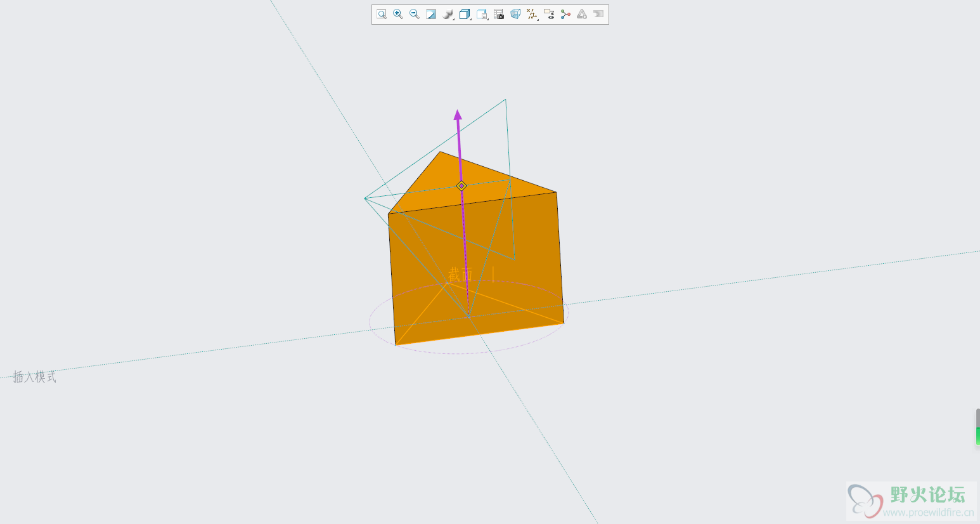Click the grayed-out triangle play icon

[582, 14]
